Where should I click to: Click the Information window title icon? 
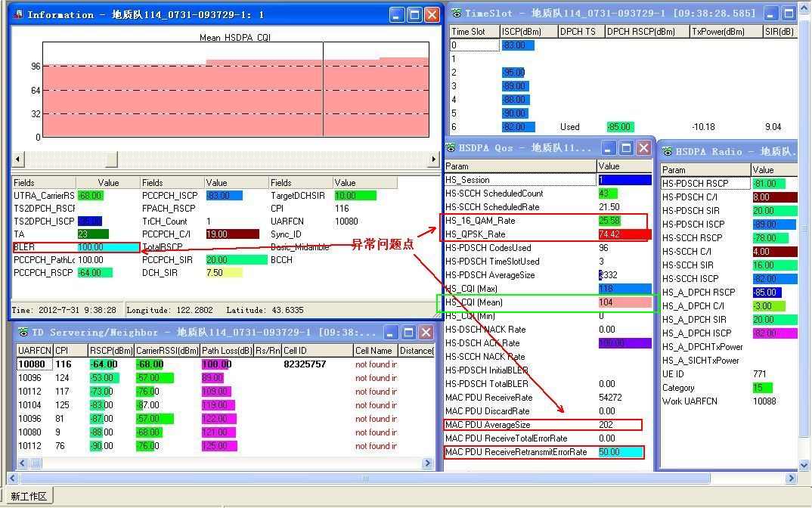click(x=18, y=14)
